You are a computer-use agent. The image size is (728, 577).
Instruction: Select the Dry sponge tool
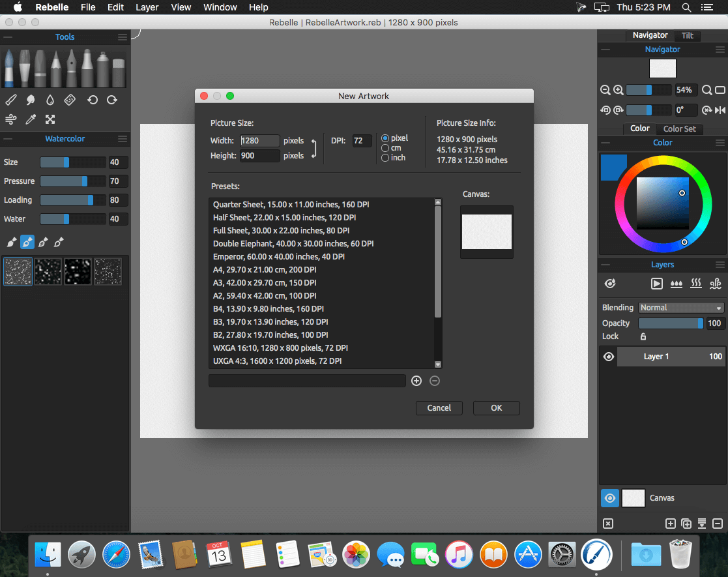[70, 100]
